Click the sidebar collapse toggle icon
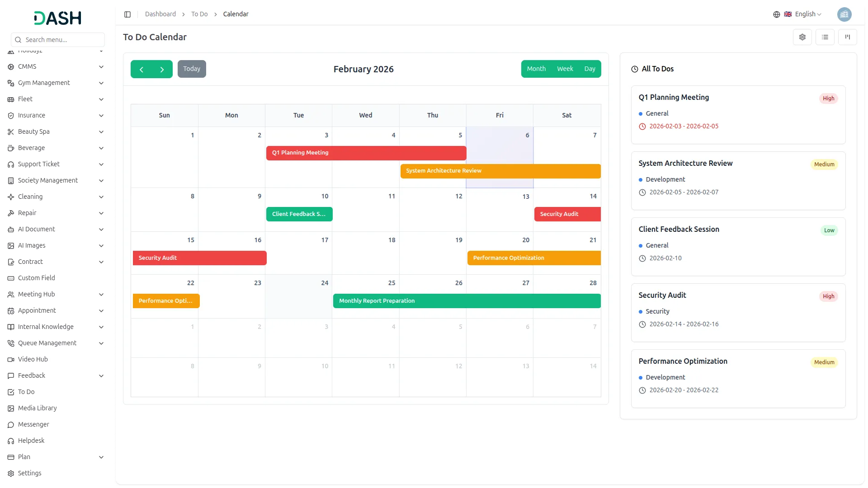This screenshot has width=868, height=488. pyautogui.click(x=127, y=14)
